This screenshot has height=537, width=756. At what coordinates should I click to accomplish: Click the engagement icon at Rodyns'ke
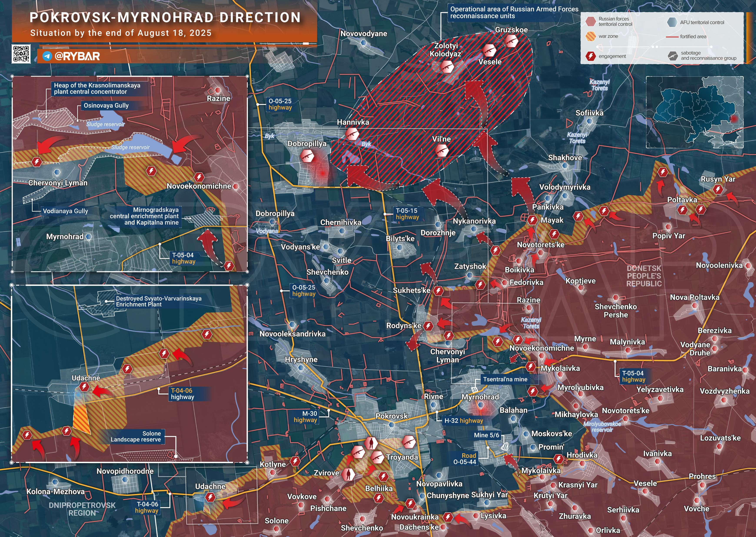(x=428, y=326)
